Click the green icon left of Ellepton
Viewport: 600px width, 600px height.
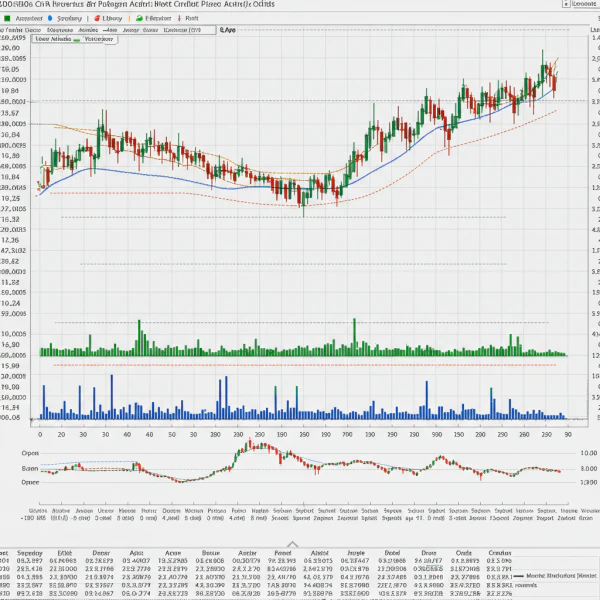tap(139, 18)
